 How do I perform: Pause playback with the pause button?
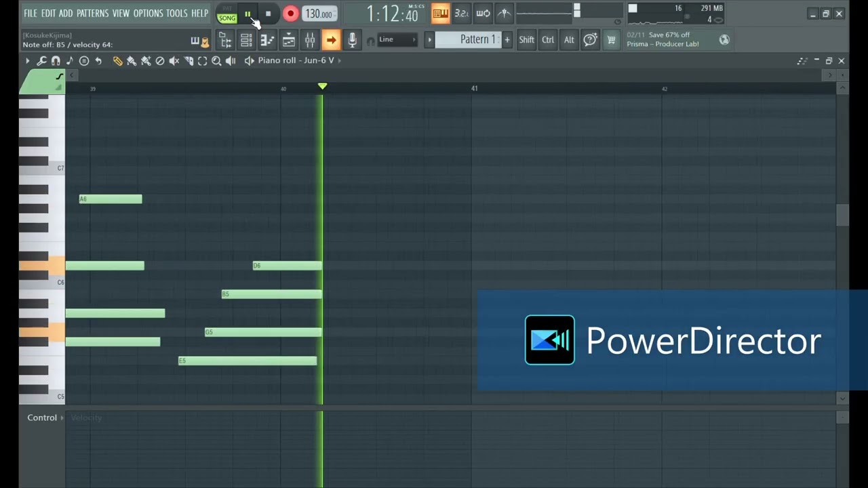248,14
